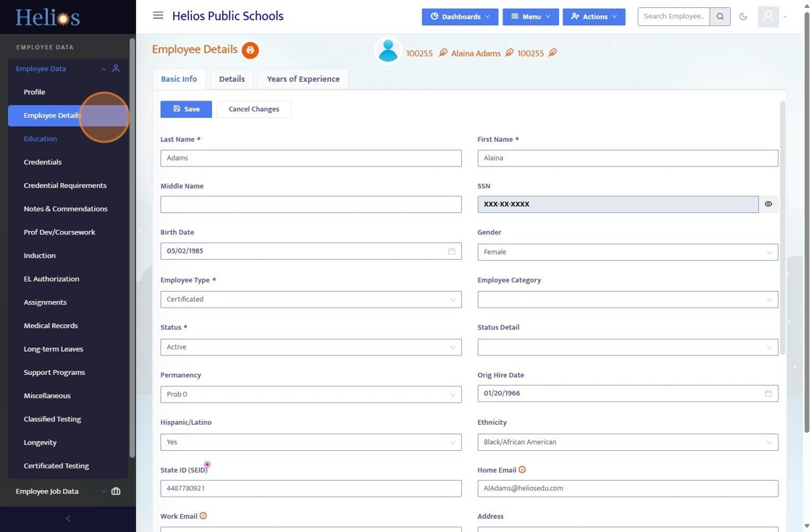Open Miscellaneous in sidebar
Viewport: 811px width, 532px height.
pyautogui.click(x=47, y=395)
